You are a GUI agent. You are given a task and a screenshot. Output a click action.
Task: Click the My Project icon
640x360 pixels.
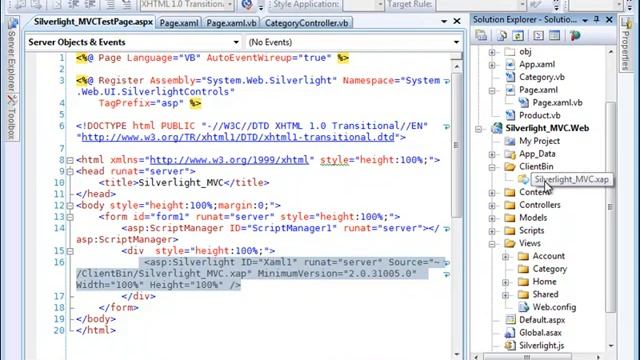[510, 141]
